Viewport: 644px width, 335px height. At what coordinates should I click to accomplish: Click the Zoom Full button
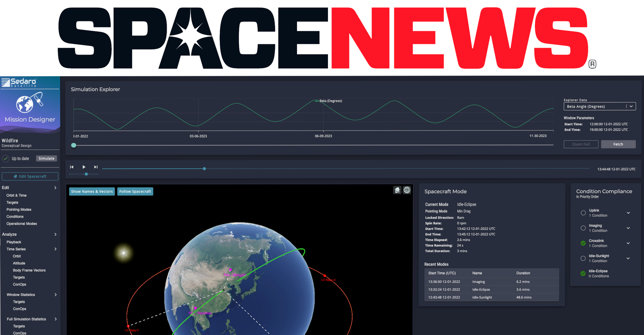tap(581, 144)
